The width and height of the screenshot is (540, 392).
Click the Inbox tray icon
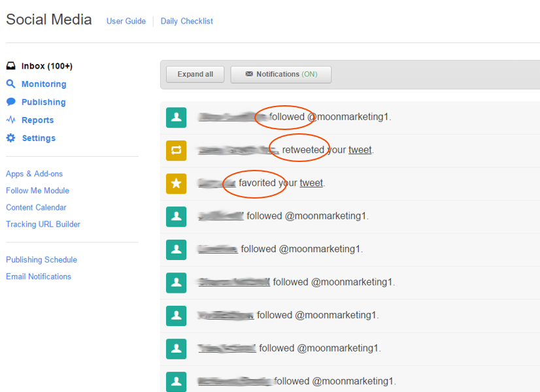click(10, 66)
